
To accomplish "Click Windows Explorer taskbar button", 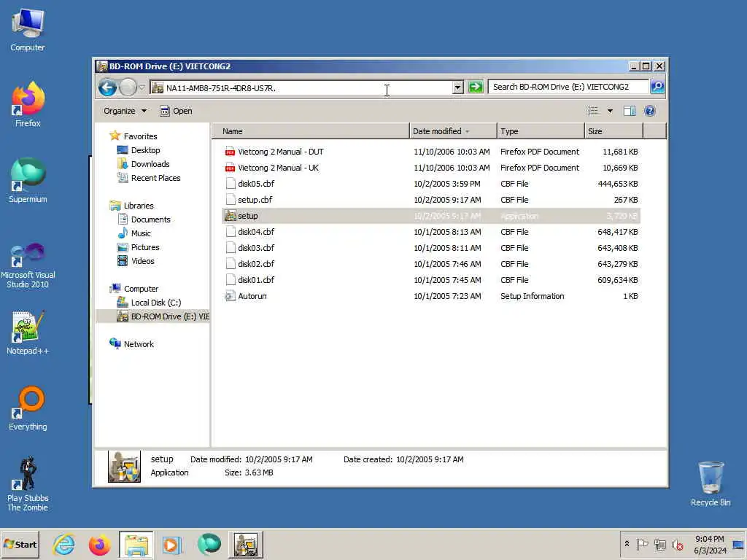I will coord(136,545).
